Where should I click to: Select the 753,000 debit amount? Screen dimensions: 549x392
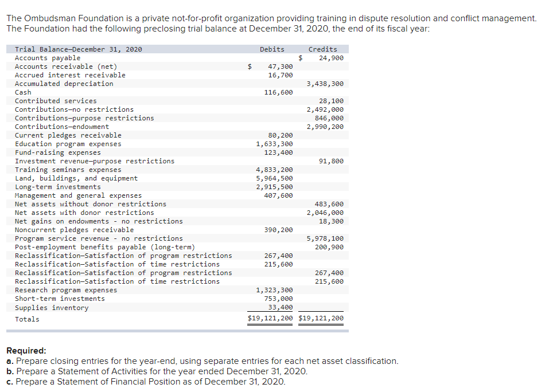point(279,299)
